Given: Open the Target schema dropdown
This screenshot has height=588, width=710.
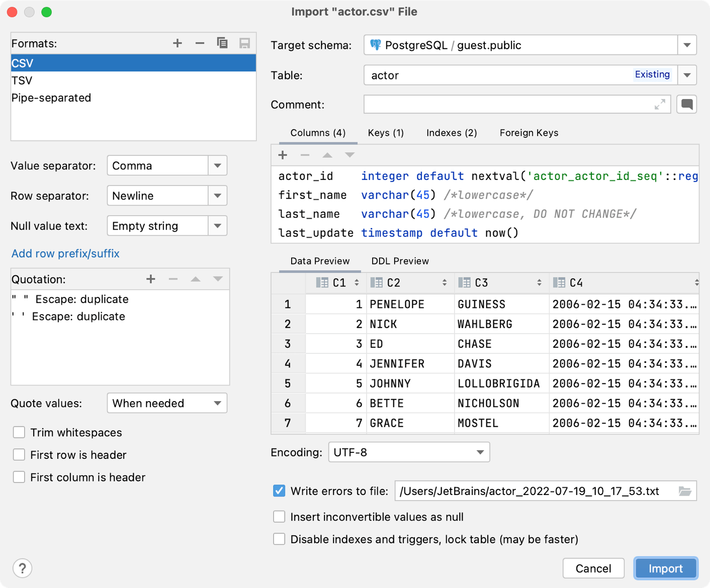Looking at the screenshot, I should click(687, 45).
